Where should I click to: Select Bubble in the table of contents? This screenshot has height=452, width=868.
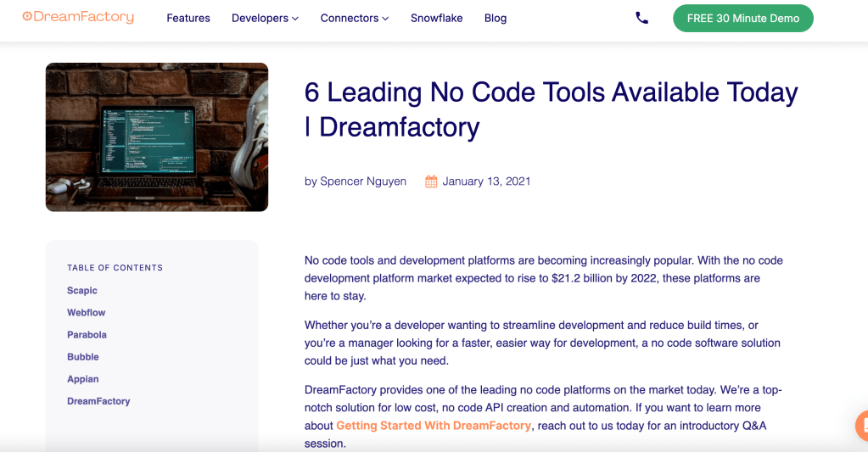click(x=83, y=357)
